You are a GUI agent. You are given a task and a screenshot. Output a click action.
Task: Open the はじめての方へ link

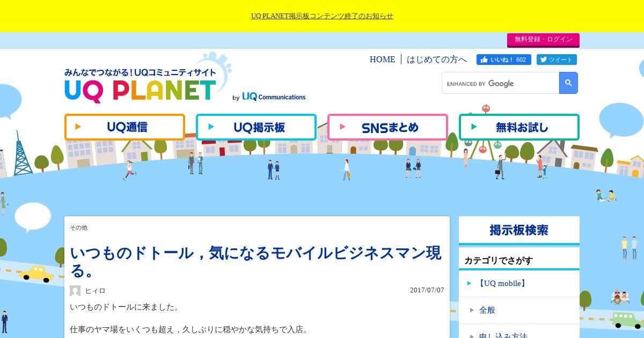pos(437,60)
